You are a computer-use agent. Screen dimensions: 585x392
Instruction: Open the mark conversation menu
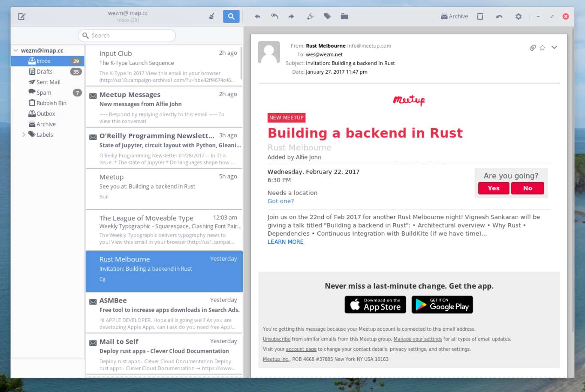click(x=310, y=16)
